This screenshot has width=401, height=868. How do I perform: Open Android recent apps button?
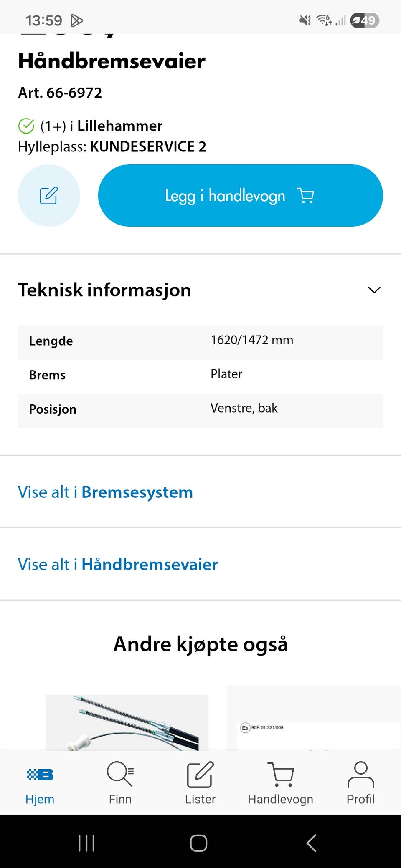tap(86, 843)
